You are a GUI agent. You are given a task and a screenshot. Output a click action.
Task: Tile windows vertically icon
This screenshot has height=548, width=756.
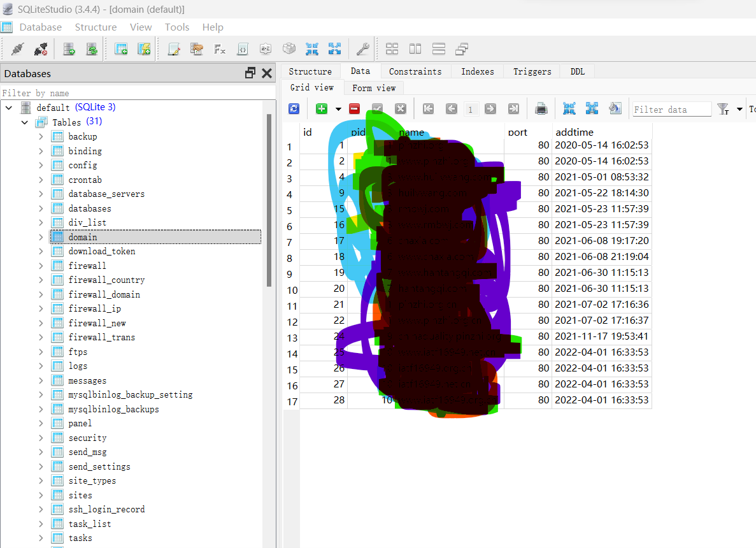coord(439,48)
